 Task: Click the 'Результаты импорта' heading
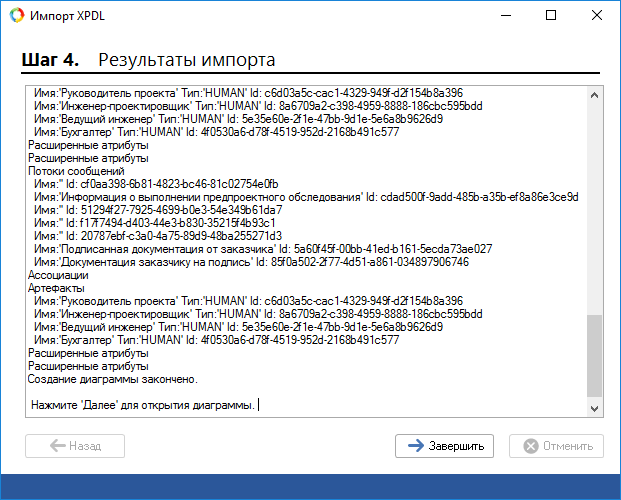tap(187, 60)
